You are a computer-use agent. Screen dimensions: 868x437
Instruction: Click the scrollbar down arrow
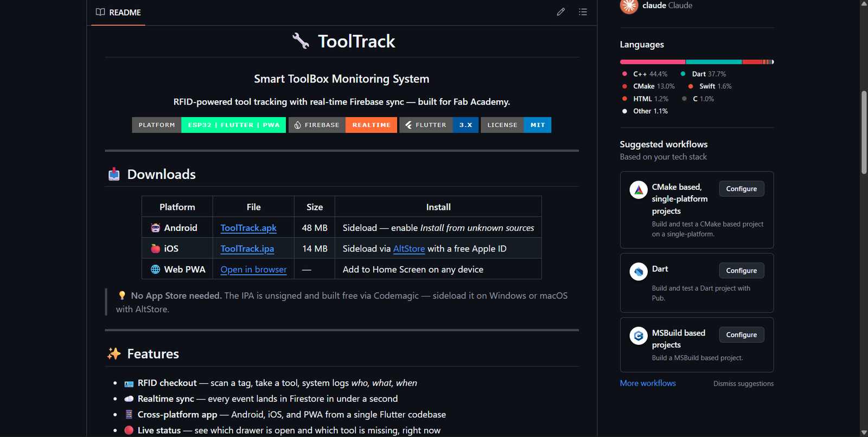864,432
